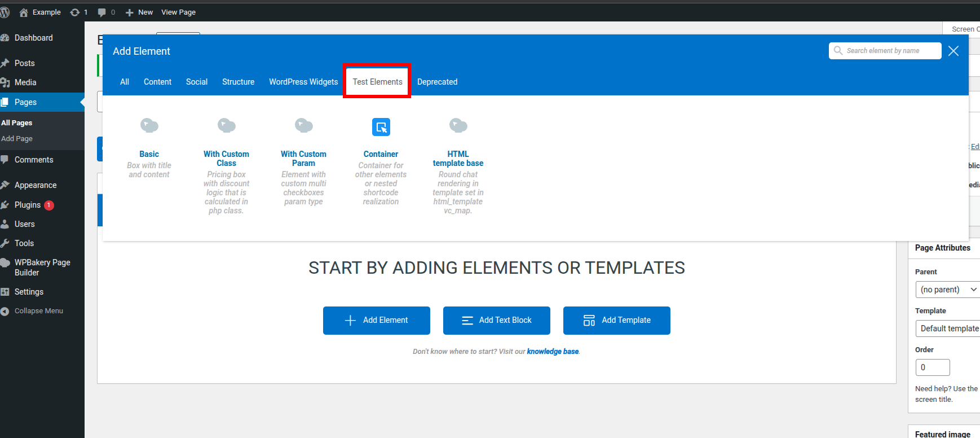Select the Test Elements tab
The image size is (980, 438).
tap(377, 82)
